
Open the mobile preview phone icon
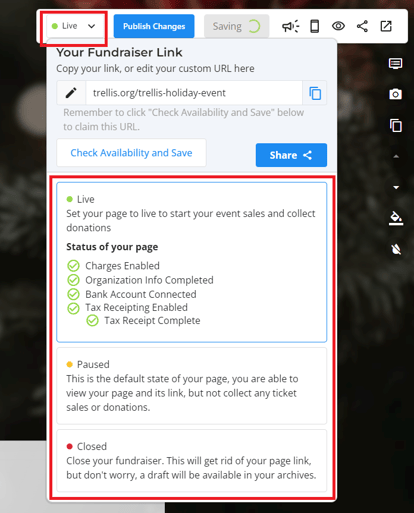pos(314,26)
